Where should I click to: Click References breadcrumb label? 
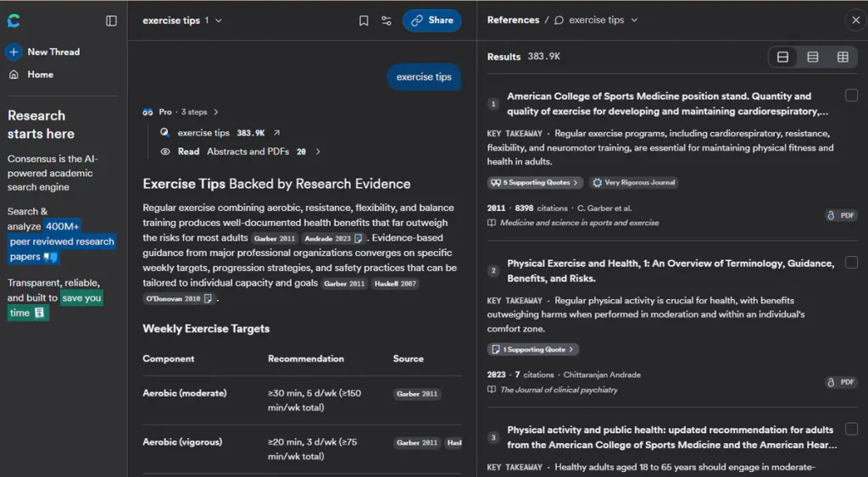[x=513, y=20]
